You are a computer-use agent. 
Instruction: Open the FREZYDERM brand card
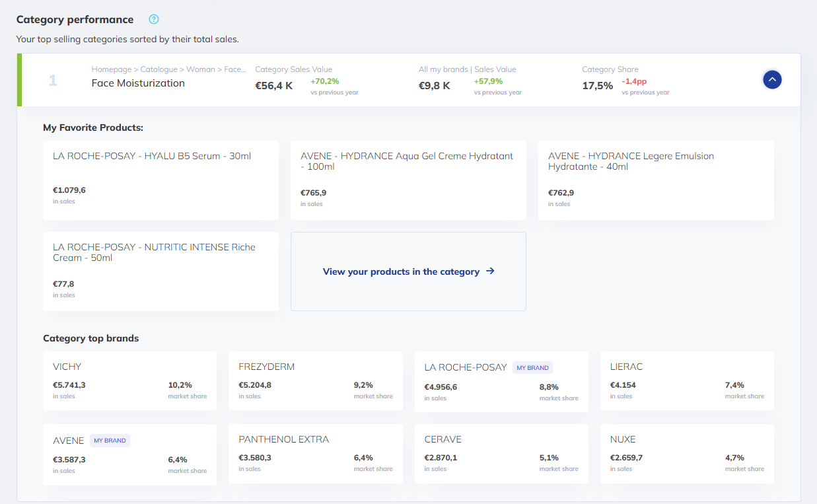(315, 380)
